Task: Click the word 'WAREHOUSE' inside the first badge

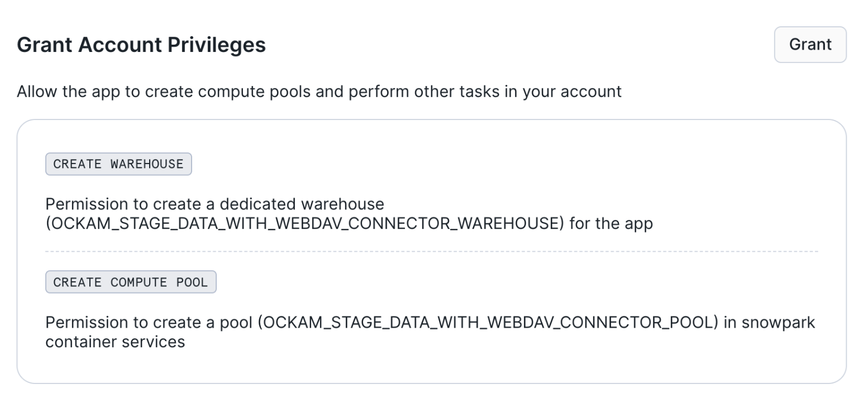Action: coord(147,164)
